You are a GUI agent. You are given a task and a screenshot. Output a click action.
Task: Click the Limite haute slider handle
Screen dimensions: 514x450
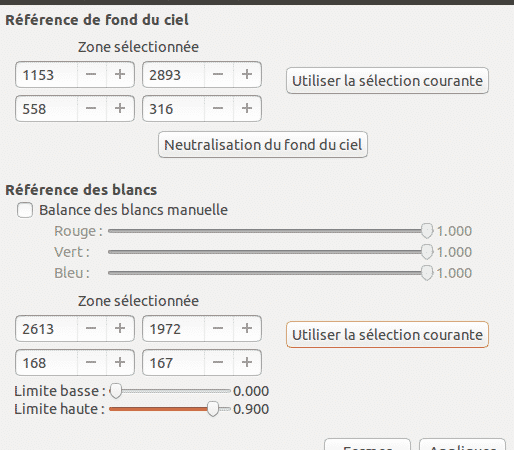(x=213, y=409)
